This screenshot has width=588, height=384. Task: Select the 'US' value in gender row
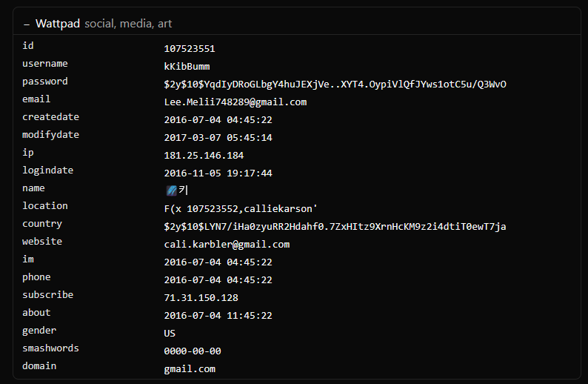[170, 334]
